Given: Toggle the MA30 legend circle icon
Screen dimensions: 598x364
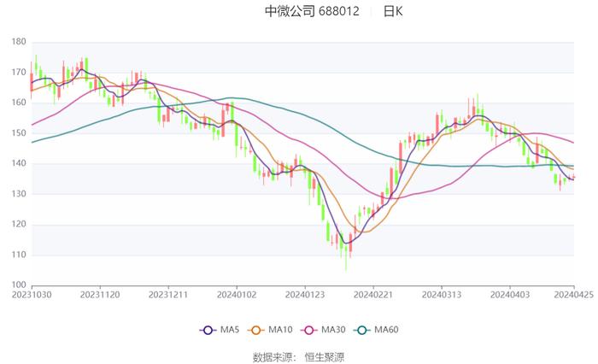Looking at the screenshot, I should point(309,330).
